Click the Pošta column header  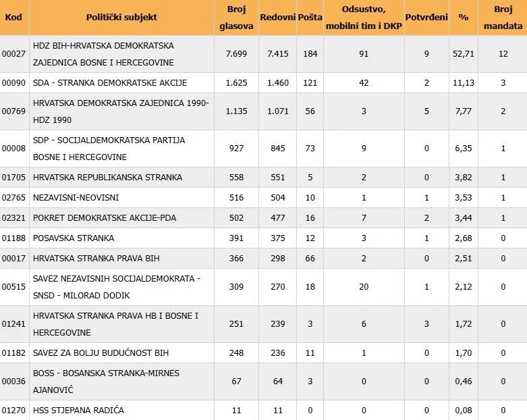tap(310, 17)
